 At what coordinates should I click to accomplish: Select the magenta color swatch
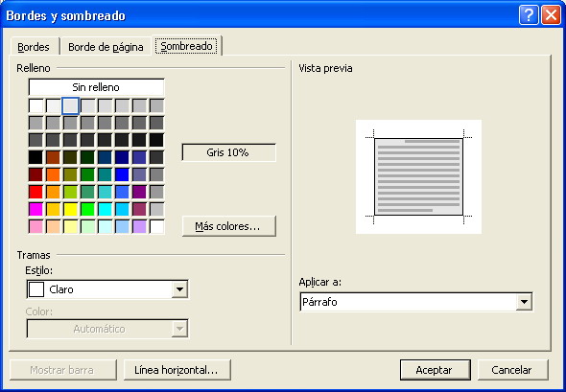[35, 209]
